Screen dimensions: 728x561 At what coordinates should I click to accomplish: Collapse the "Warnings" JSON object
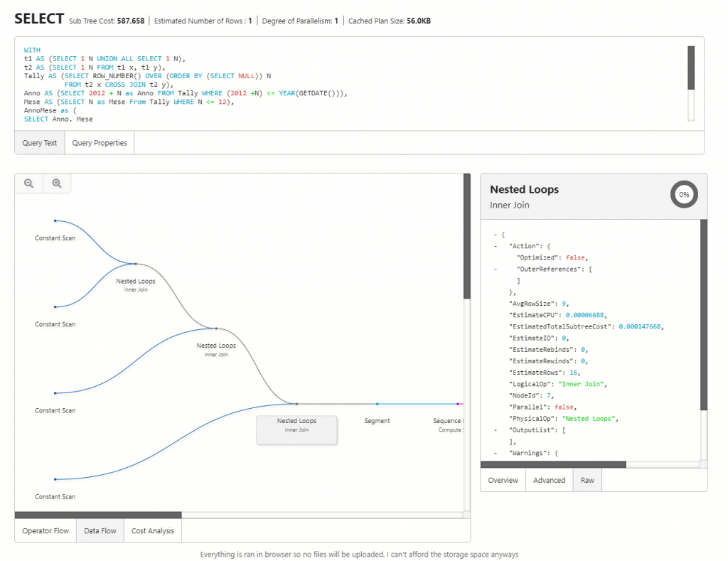point(496,453)
